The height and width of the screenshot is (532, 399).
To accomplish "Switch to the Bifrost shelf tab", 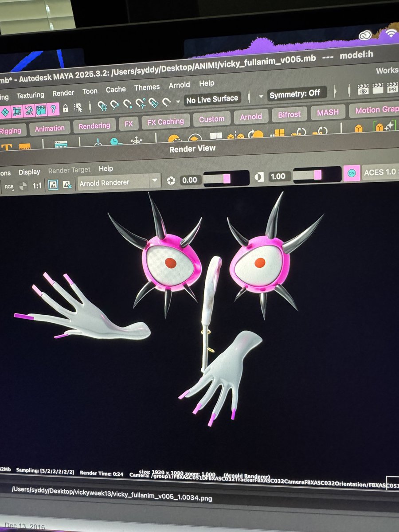I will (x=289, y=114).
